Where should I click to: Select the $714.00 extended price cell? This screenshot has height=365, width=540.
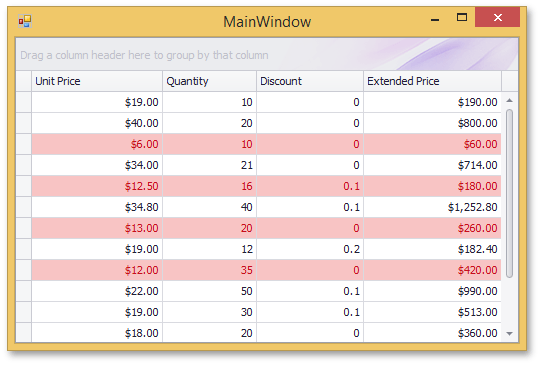coord(432,165)
